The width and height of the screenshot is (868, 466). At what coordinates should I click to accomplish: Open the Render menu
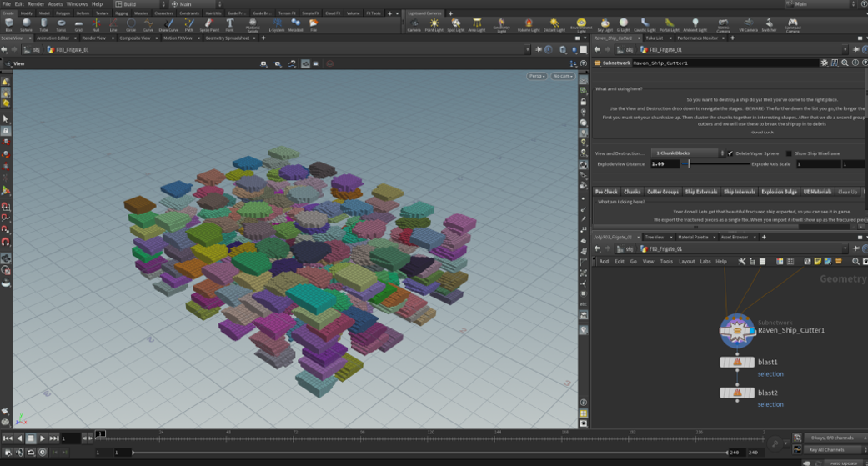pyautogui.click(x=36, y=4)
